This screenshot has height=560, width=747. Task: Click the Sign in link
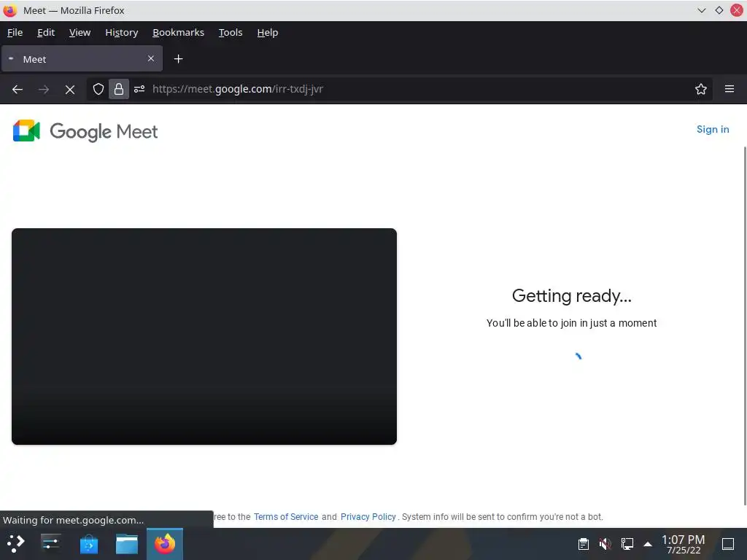(x=713, y=130)
